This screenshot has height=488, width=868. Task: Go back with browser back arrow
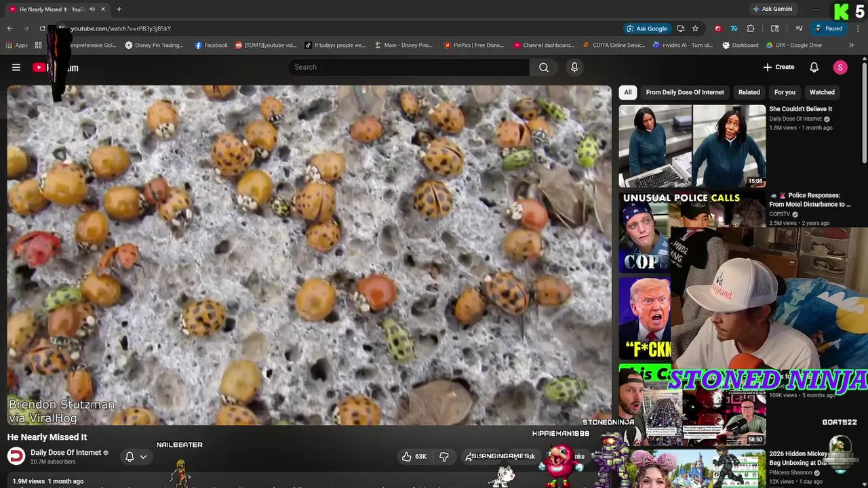10,28
